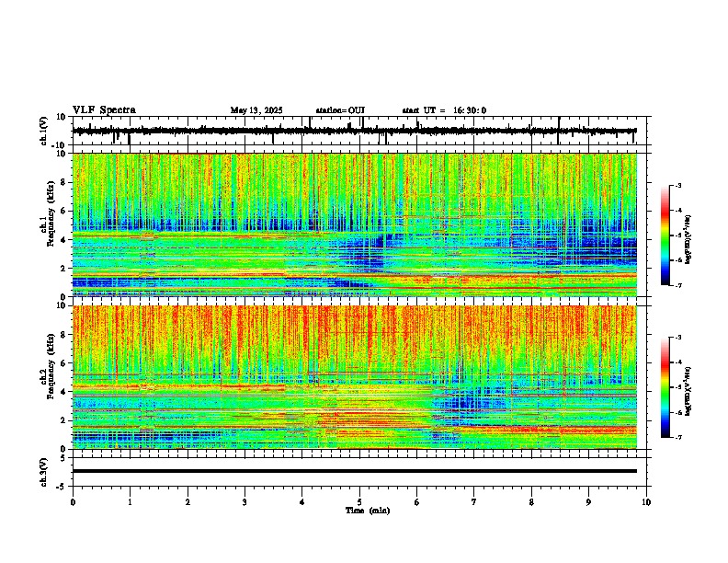Select the date text "May 13, 2025"

(256, 110)
